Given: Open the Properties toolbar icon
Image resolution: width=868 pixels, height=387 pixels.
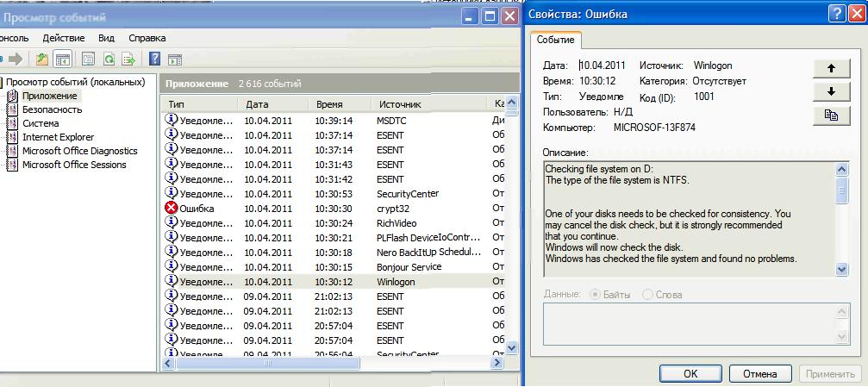Looking at the screenshot, I should (x=87, y=59).
